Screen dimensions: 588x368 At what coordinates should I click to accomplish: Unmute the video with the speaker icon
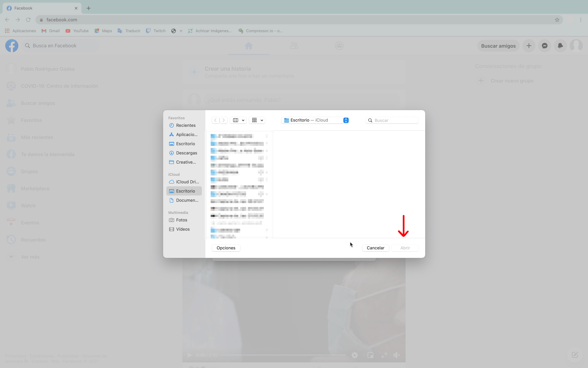(x=396, y=355)
